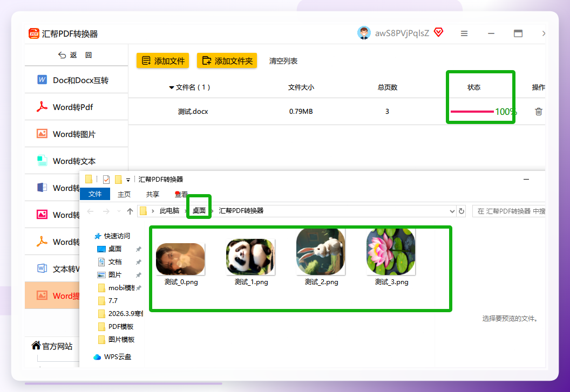Open the recent locations dropdown chevron
570x392 pixels.
click(x=119, y=211)
